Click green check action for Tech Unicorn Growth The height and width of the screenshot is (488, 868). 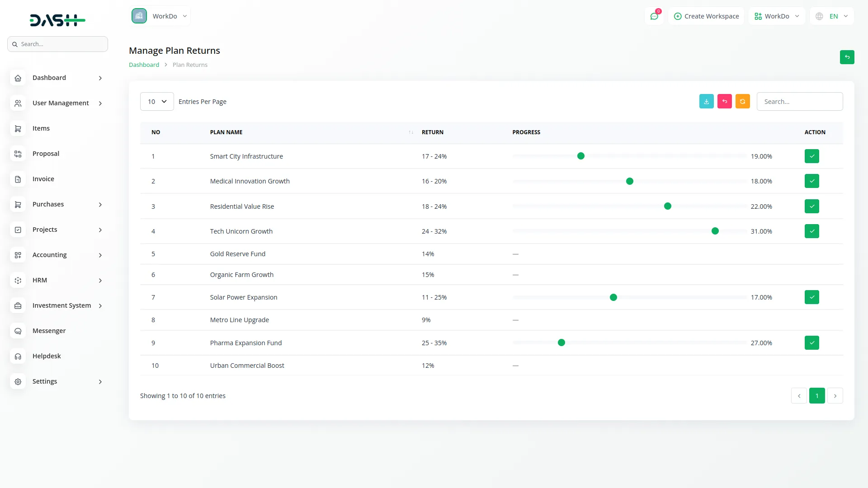tap(811, 231)
